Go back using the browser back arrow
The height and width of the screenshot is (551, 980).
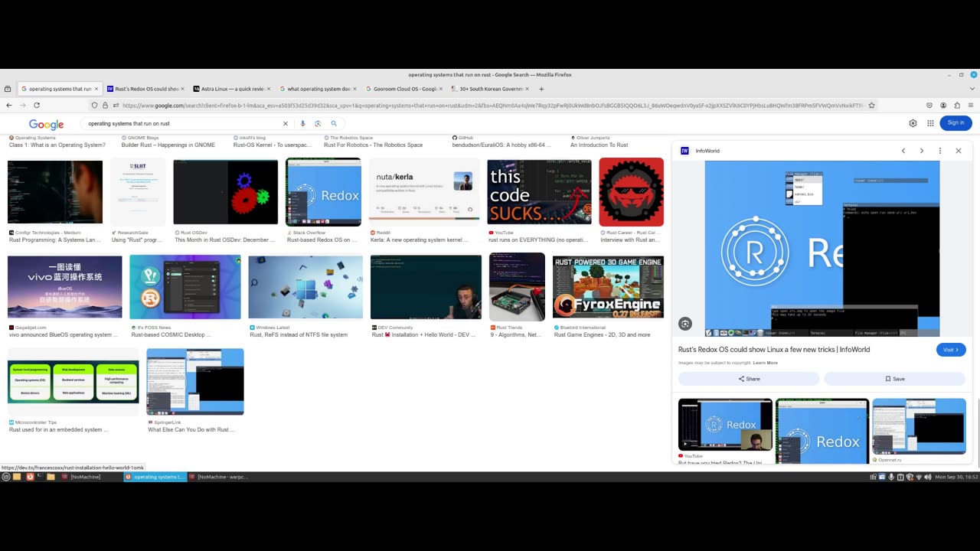click(9, 105)
